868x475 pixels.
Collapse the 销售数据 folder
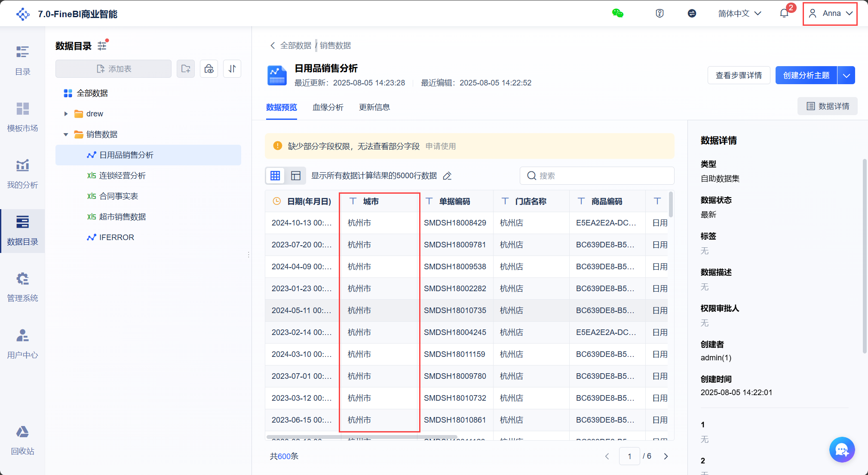click(66, 134)
